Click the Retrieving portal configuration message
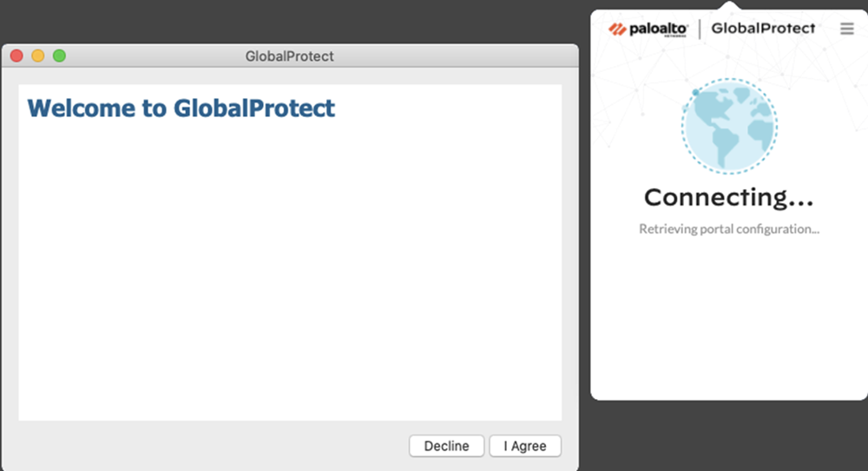The image size is (868, 471). (729, 230)
